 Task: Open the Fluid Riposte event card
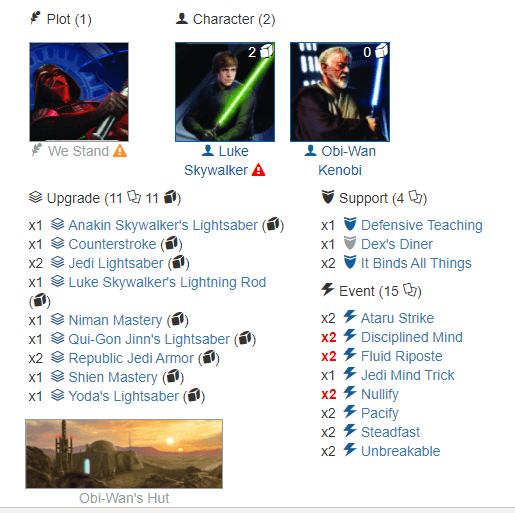(x=402, y=356)
